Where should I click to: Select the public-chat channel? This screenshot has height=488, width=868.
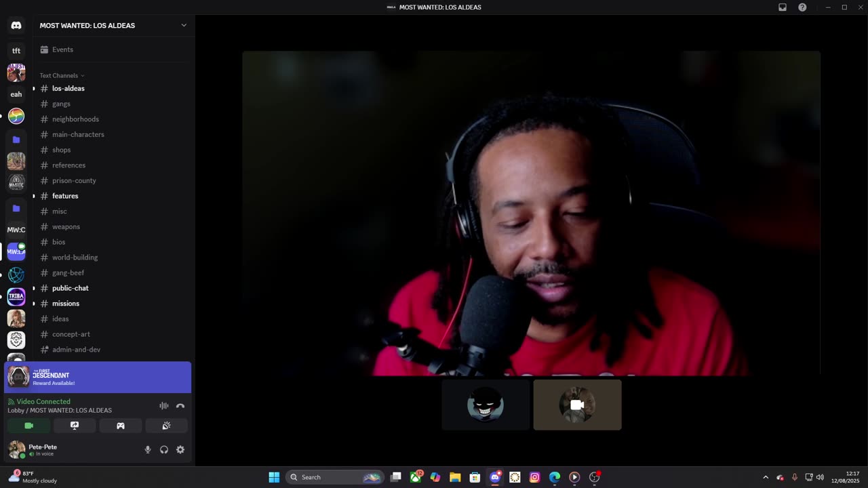tap(113, 288)
